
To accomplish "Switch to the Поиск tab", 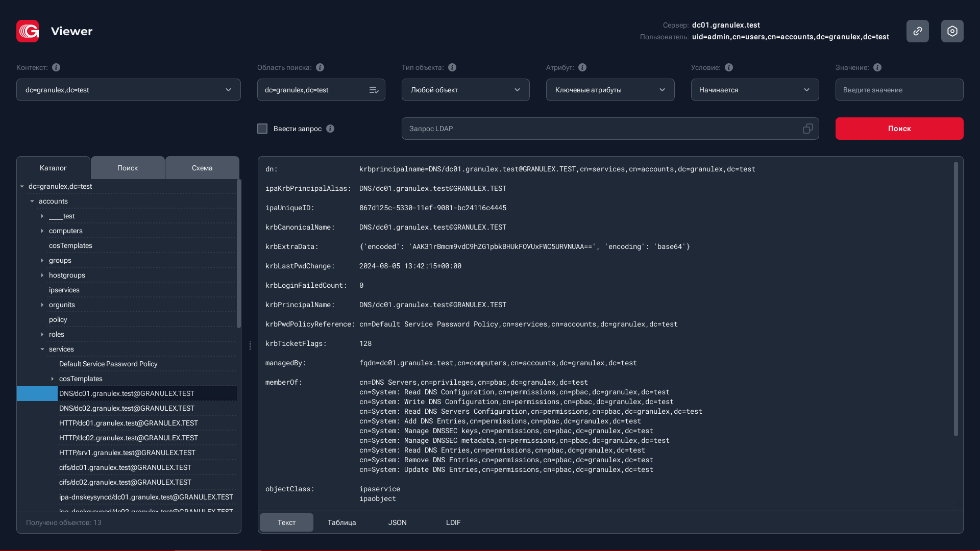I will pyautogui.click(x=128, y=168).
